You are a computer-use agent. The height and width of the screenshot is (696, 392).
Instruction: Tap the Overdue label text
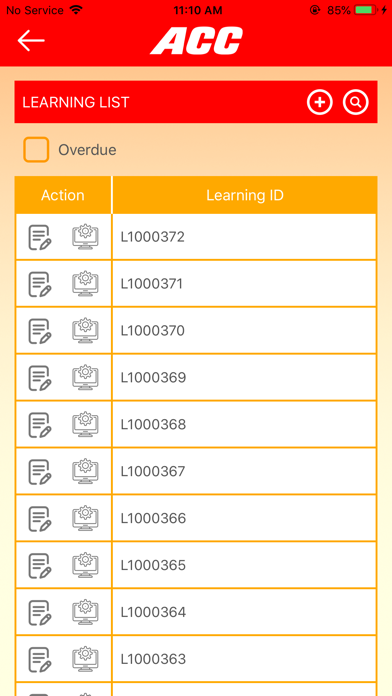tap(87, 150)
